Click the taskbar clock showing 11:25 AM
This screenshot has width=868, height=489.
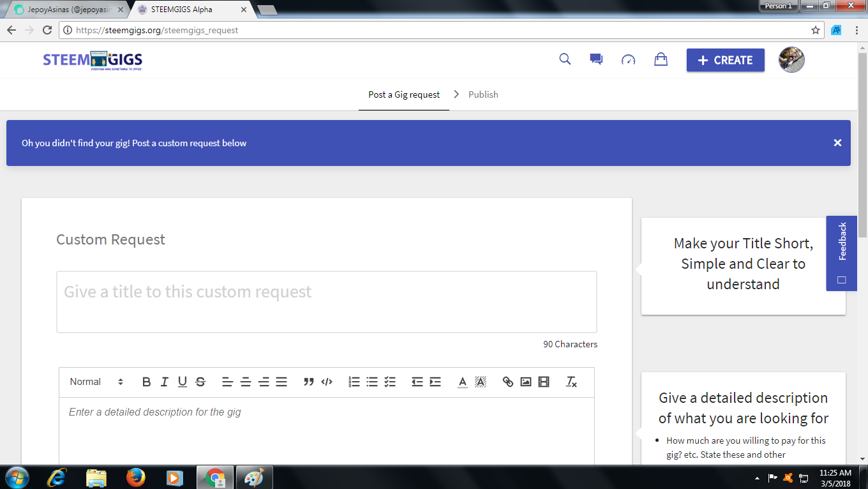point(835,478)
